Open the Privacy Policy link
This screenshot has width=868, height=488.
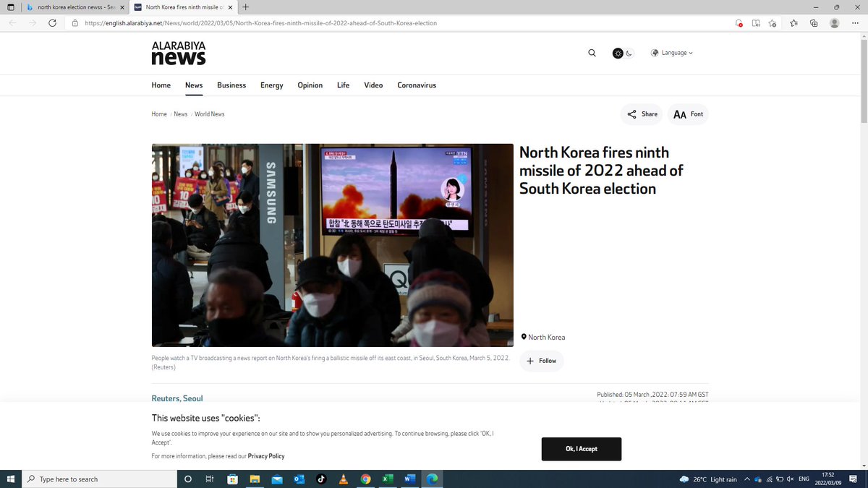(266, 455)
